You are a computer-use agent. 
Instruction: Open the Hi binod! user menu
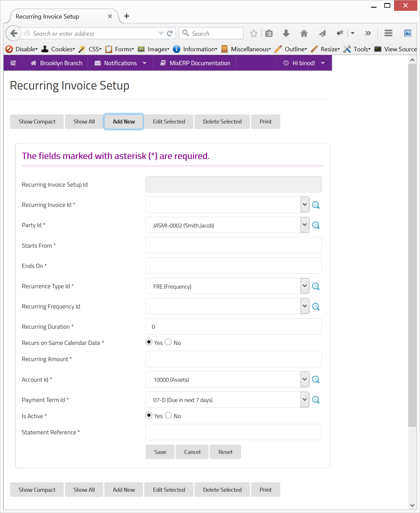[x=304, y=63]
